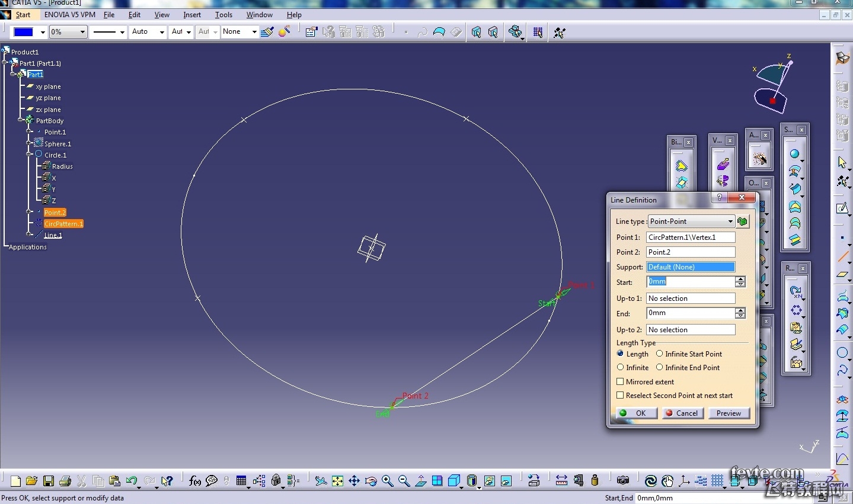Image resolution: width=853 pixels, height=504 pixels.
Task: Click the Circular Pattern icon
Action: click(x=796, y=310)
